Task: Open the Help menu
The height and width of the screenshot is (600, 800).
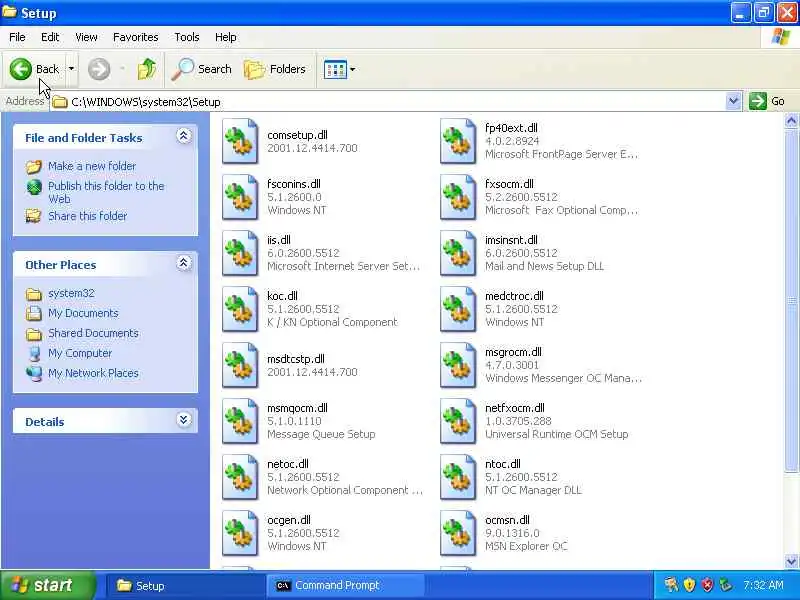Action: [226, 37]
